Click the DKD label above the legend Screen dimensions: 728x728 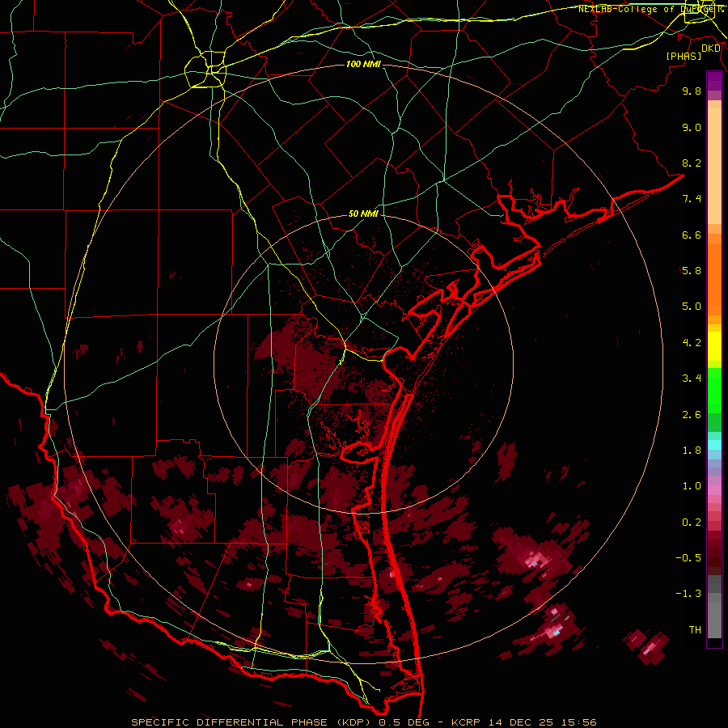tap(711, 49)
